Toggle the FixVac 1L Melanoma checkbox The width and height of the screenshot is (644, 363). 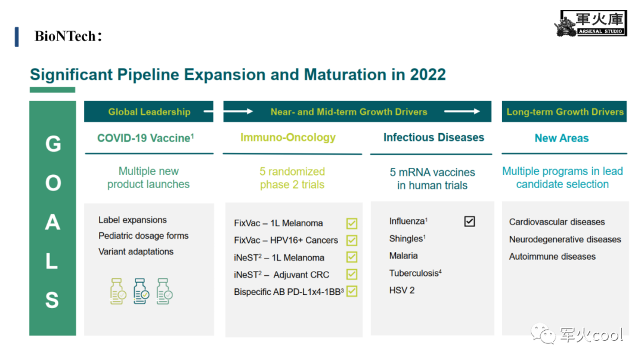click(x=352, y=223)
